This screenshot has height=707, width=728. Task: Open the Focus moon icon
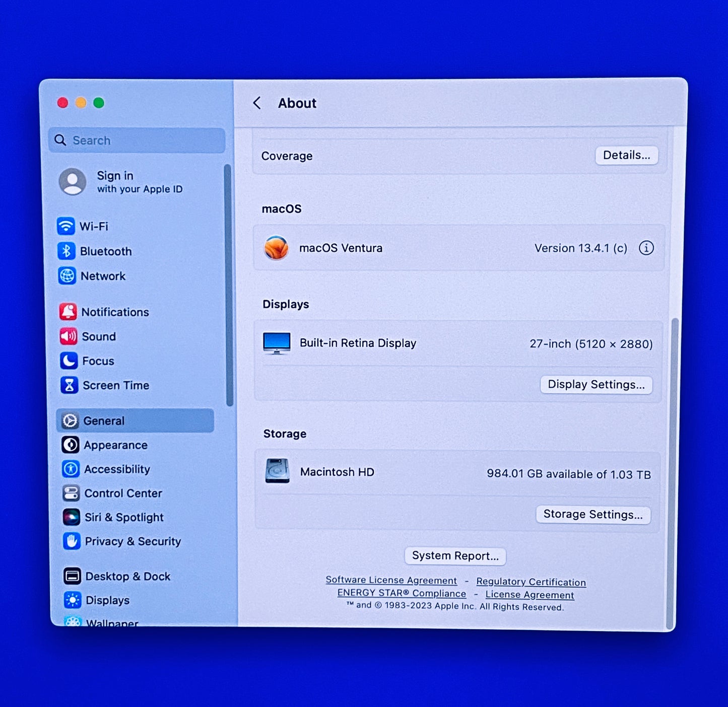click(x=69, y=361)
